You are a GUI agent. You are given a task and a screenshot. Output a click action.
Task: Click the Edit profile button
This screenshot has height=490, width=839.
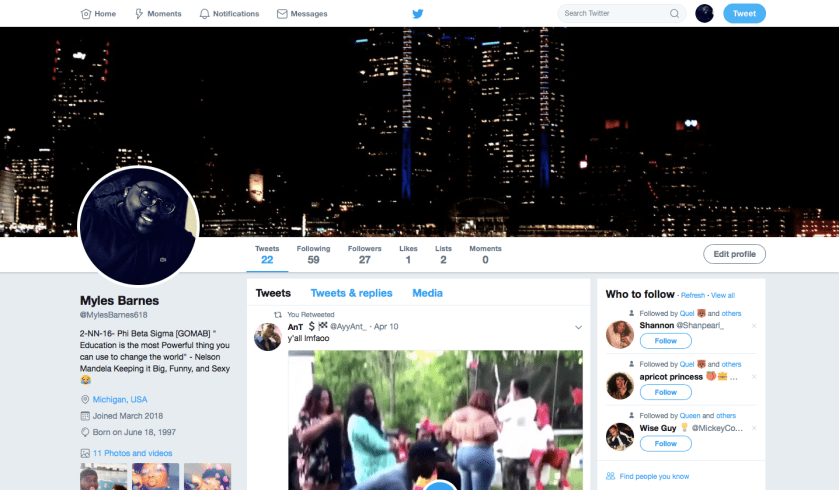pos(734,254)
